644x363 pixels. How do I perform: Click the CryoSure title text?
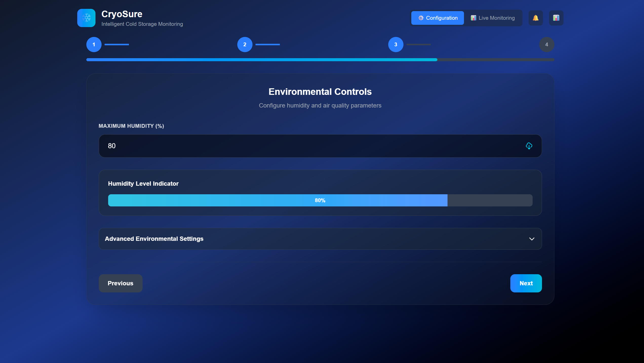pyautogui.click(x=122, y=14)
